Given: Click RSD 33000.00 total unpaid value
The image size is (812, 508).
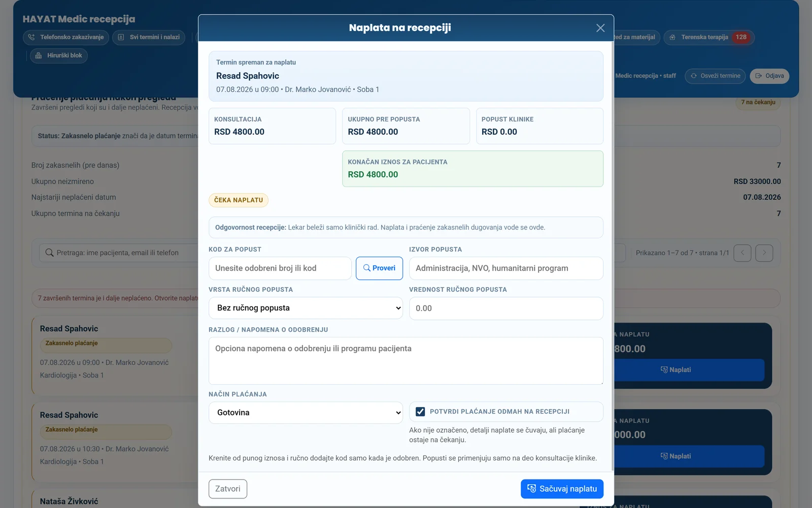Looking at the screenshot, I should (757, 181).
